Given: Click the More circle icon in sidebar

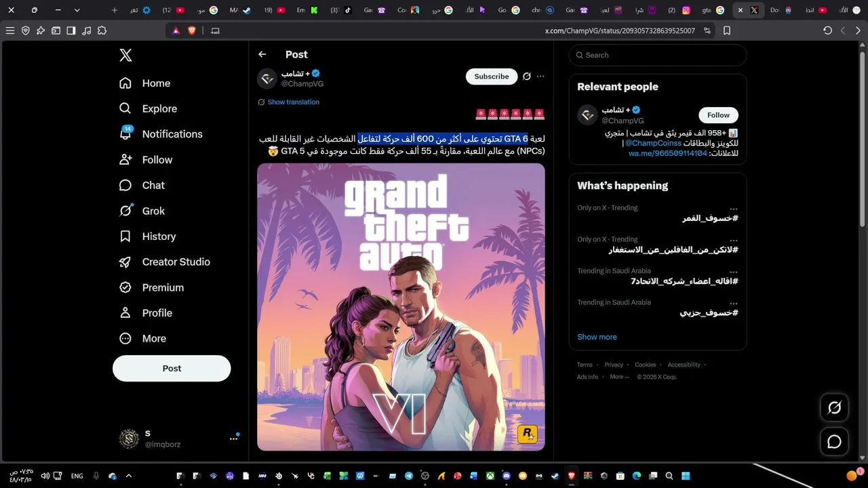Looking at the screenshot, I should [125, 339].
